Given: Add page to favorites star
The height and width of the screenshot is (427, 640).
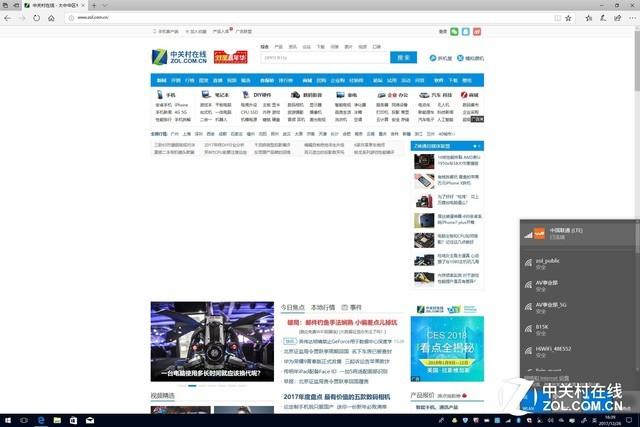Looking at the screenshot, I should tap(568, 18).
